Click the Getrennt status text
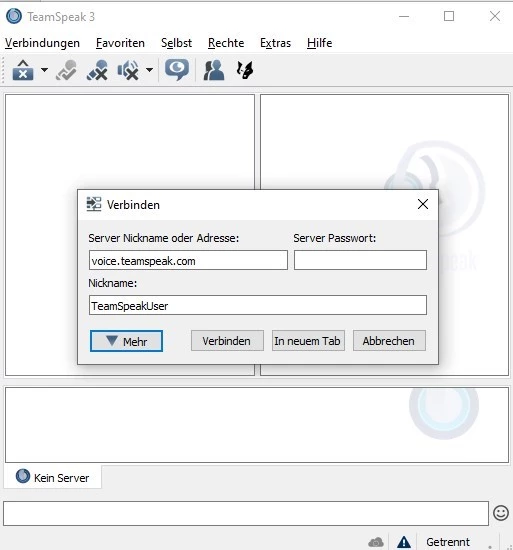Image resolution: width=513 pixels, height=550 pixels. pos(448,542)
